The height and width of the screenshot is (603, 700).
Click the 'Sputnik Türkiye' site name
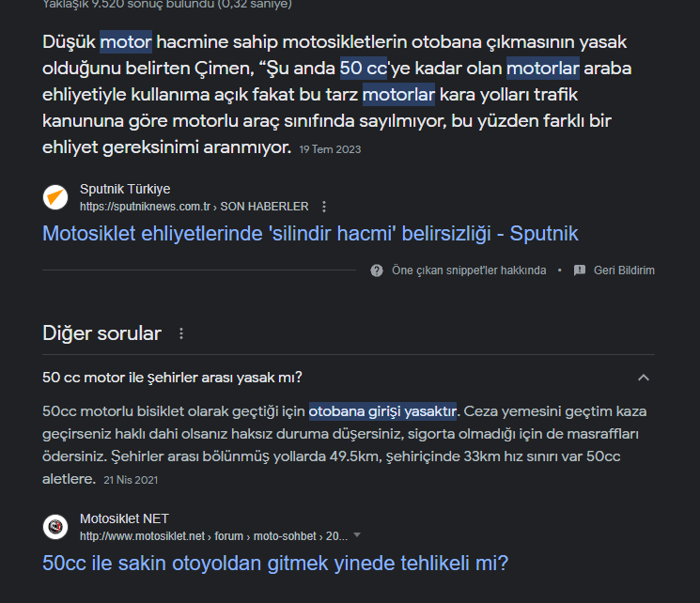[125, 189]
